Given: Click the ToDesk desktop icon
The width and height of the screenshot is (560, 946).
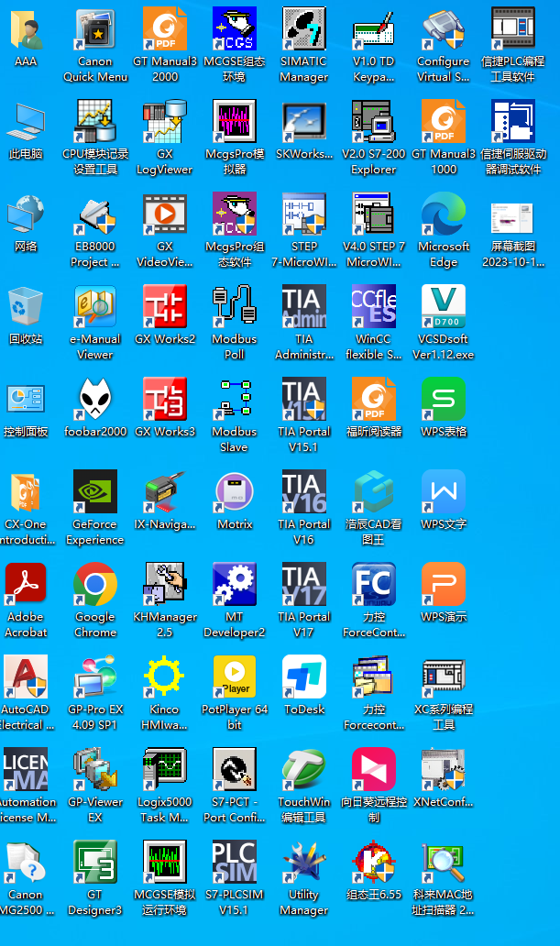Looking at the screenshot, I should (x=303, y=678).
